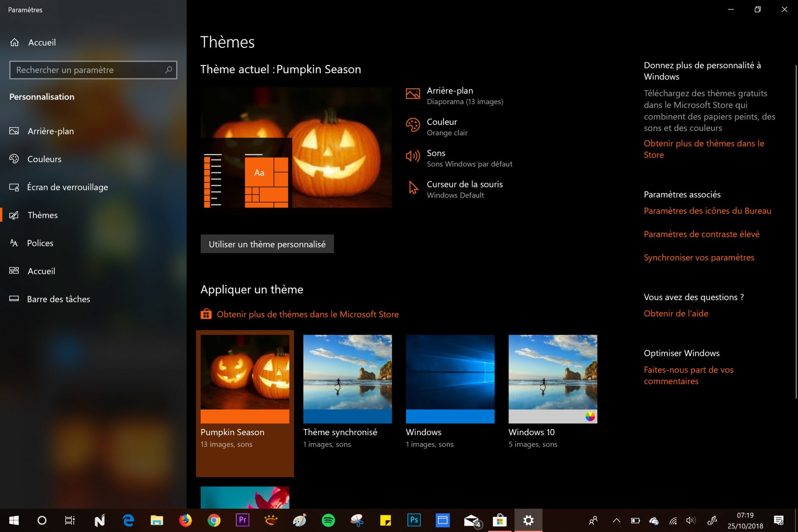Show hidden system tray icons
Viewport: 798px width, 532px height.
pyautogui.click(x=616, y=520)
